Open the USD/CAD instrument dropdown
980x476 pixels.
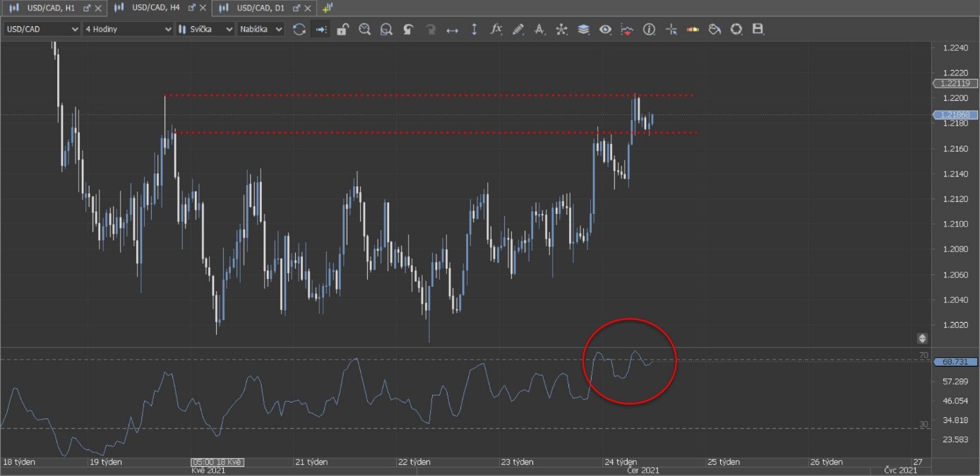tap(42, 29)
